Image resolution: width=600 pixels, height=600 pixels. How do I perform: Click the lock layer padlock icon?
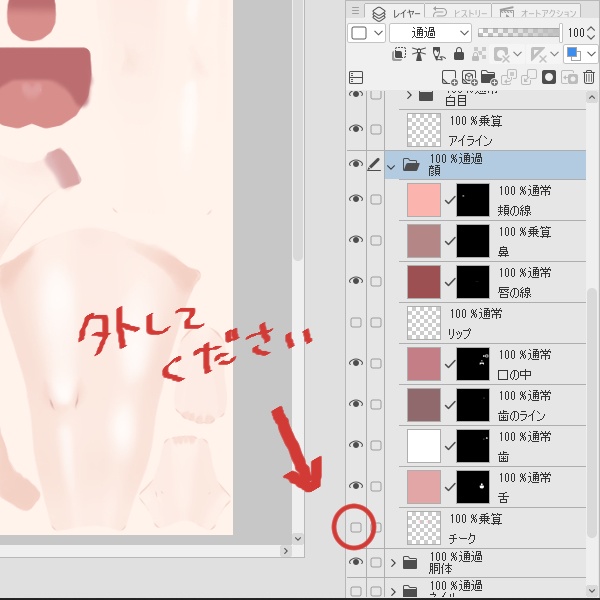[458, 54]
